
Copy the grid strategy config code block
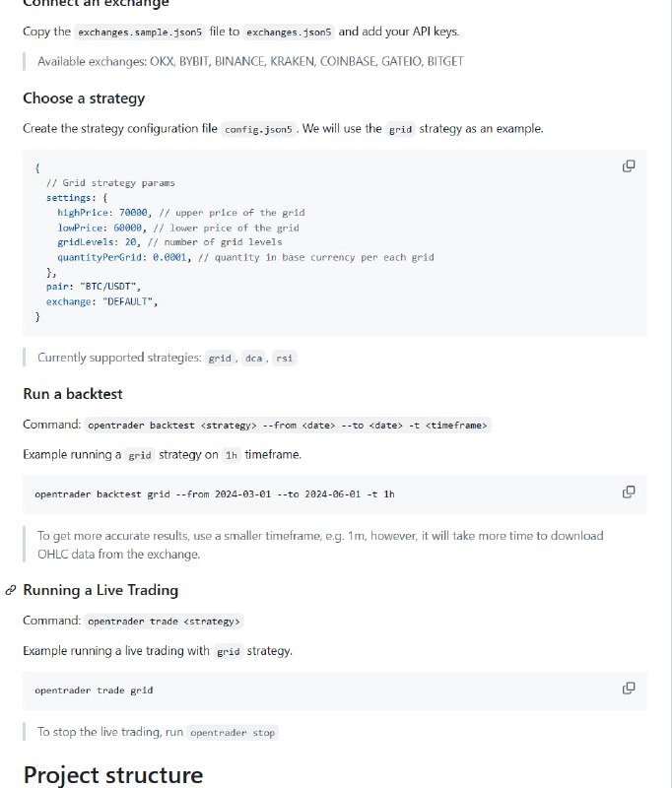(628, 165)
